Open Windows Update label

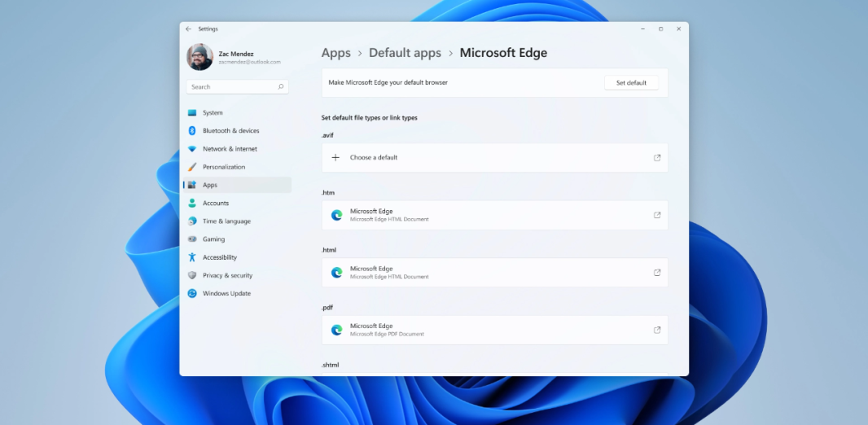(226, 293)
